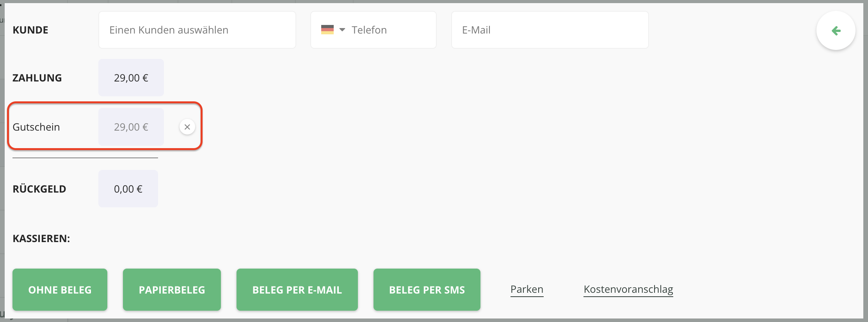Send receipt via BELEG PER SMS

427,290
